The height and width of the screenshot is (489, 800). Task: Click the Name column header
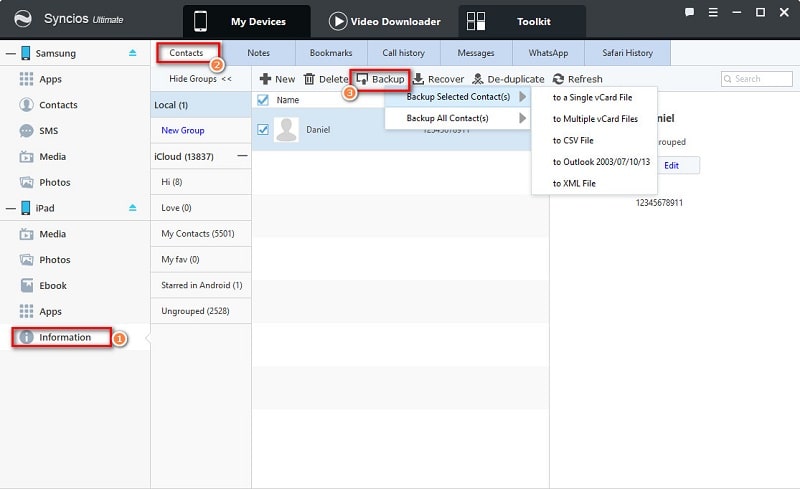pos(288,100)
